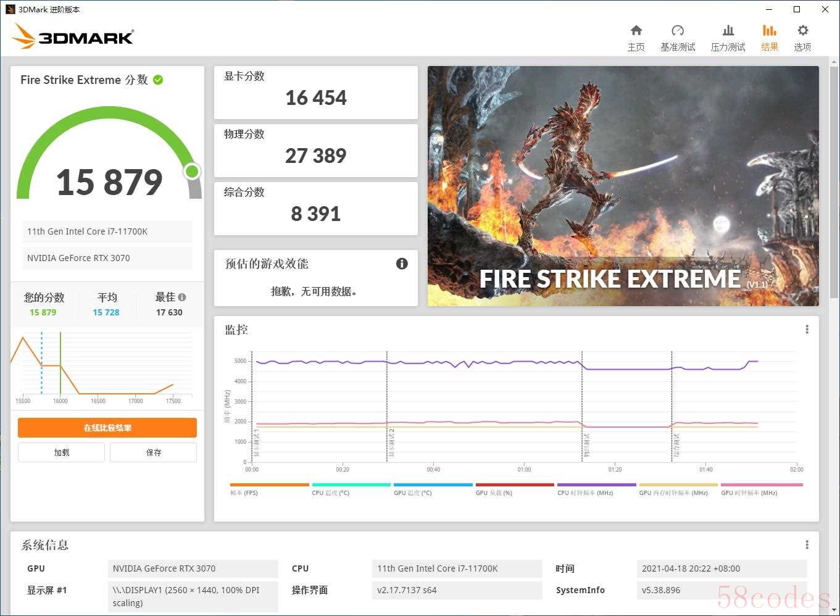Image resolution: width=840 pixels, height=616 pixels.
Task: Click 您的分数 value 15 879
Action: point(43,312)
